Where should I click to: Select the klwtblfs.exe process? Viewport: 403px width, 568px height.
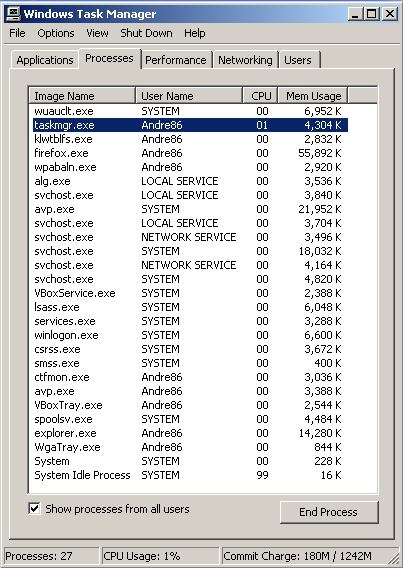(x=190, y=139)
